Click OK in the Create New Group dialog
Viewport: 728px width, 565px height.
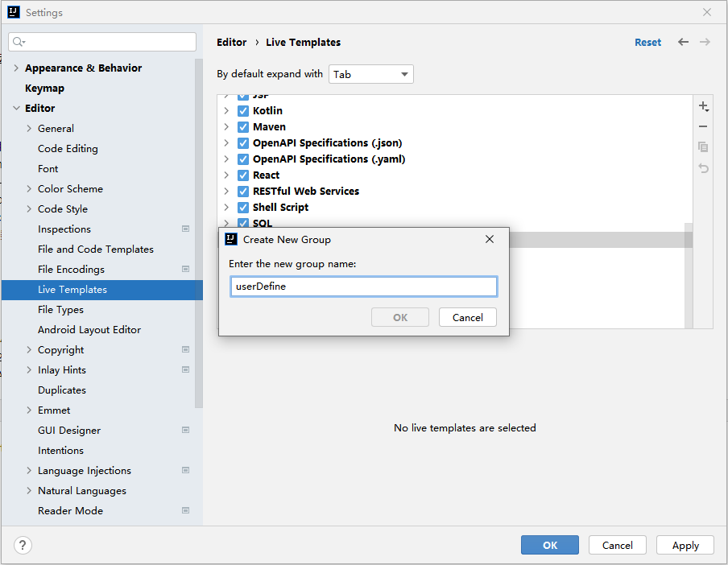[x=400, y=317]
